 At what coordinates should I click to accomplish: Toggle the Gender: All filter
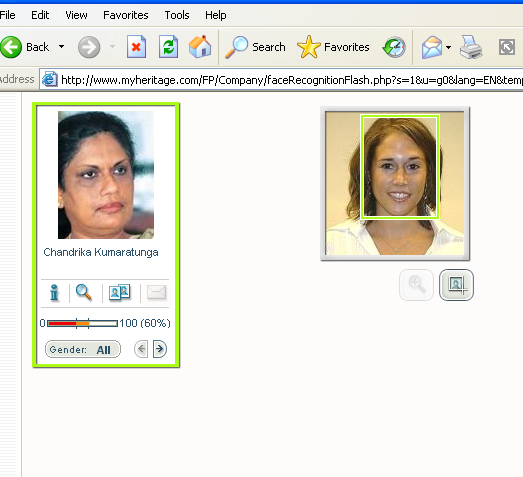83,349
